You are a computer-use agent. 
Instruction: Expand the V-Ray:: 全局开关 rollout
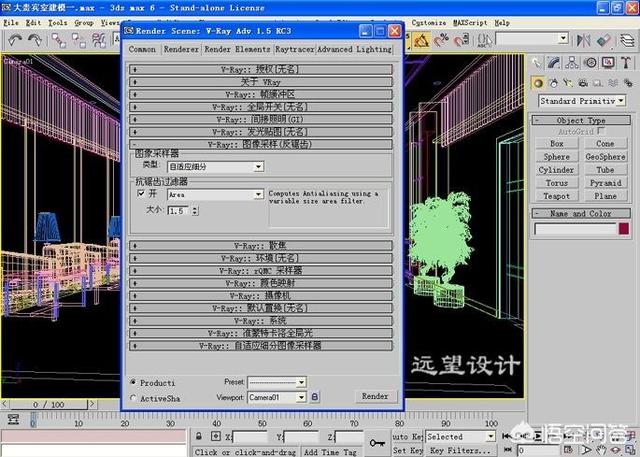coord(261,107)
